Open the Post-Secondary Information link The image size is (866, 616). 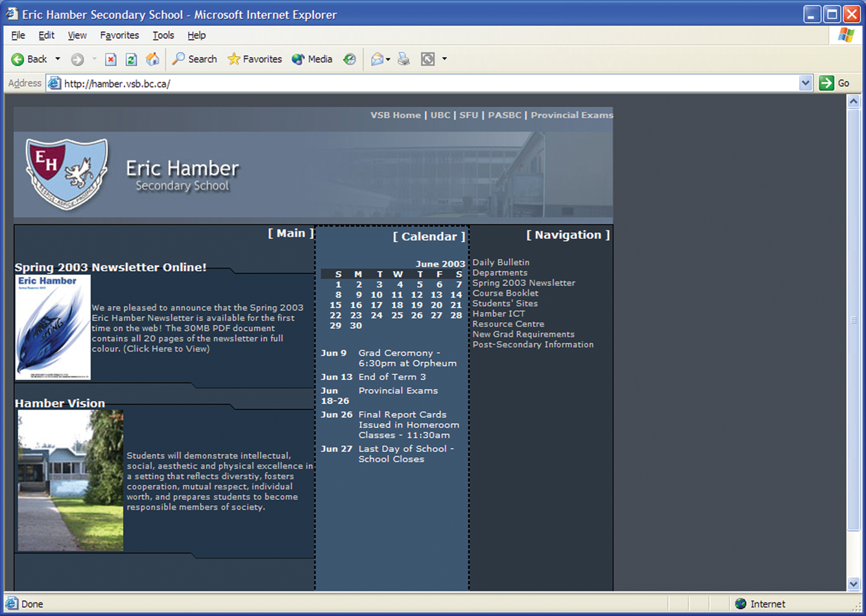pyautogui.click(x=533, y=345)
